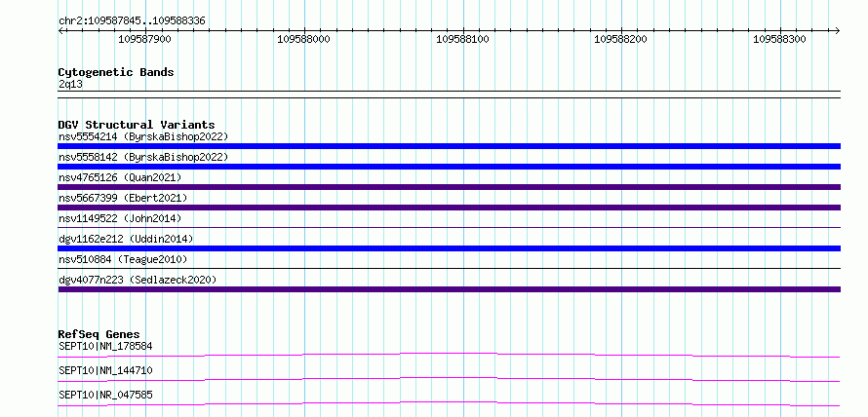This screenshot has width=868, height=417.
Task: Click the magenta line for SEPT10|NR_047585
Action: click(449, 403)
